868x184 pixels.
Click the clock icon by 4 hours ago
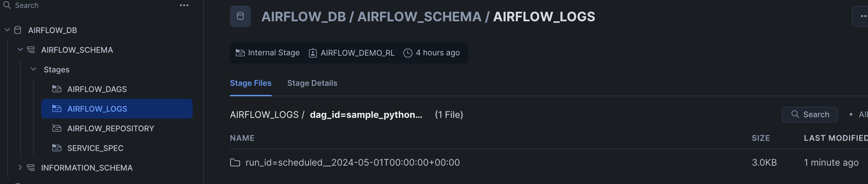coord(407,53)
